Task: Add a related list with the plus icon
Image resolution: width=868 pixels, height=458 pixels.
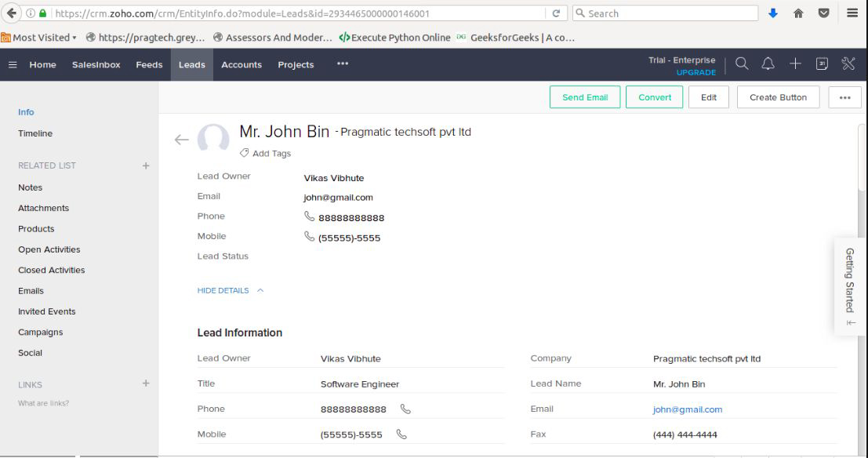Action: click(x=146, y=165)
